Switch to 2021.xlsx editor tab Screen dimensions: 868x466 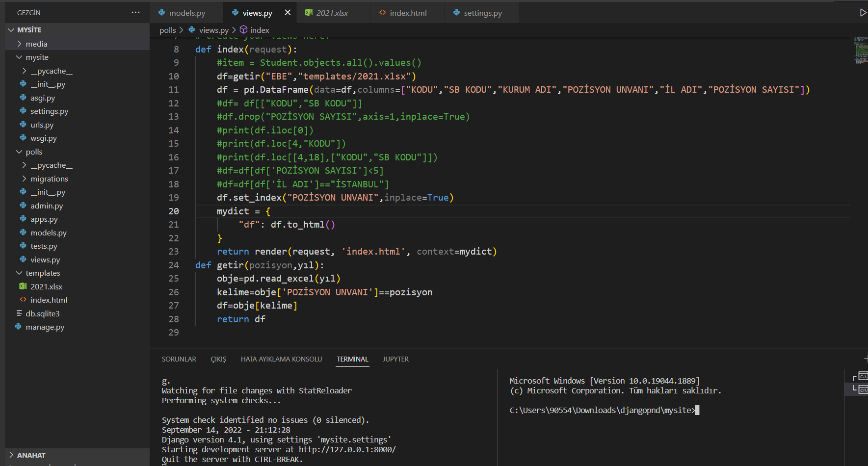click(x=333, y=13)
